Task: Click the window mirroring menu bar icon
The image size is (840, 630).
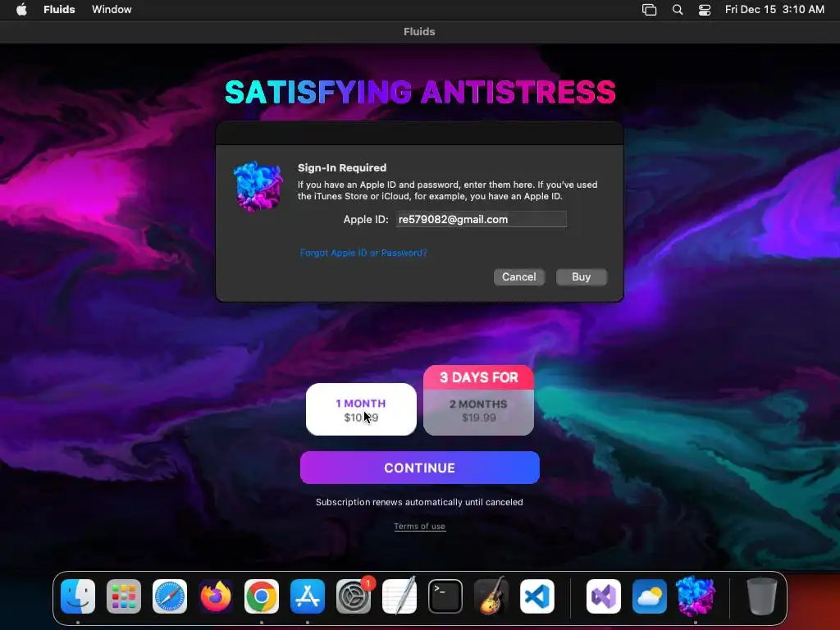Action: click(x=650, y=10)
